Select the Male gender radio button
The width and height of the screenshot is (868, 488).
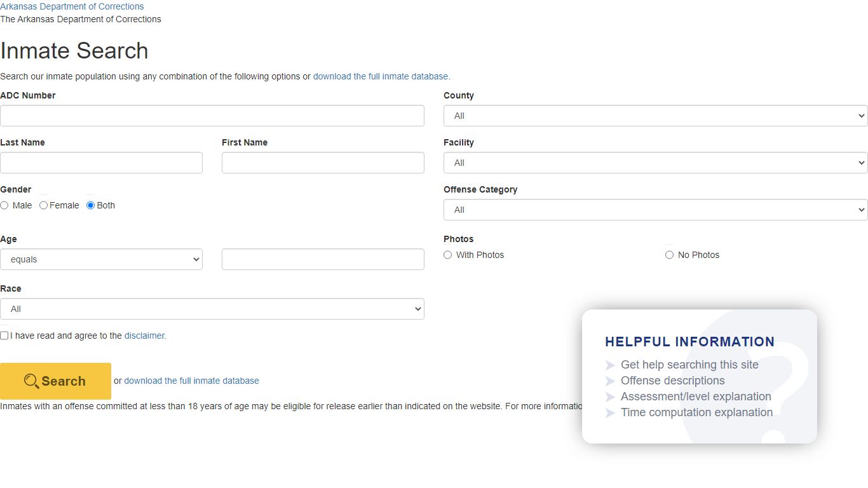(4, 205)
